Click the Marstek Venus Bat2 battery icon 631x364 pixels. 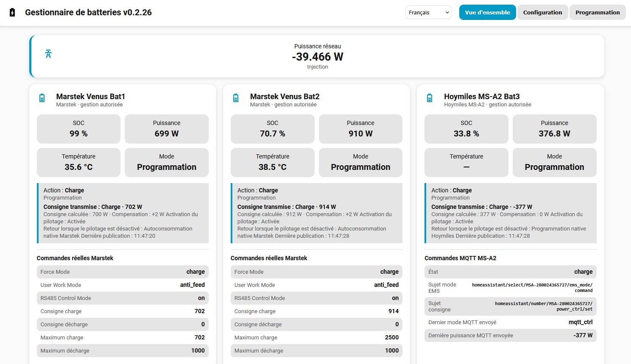236,98
